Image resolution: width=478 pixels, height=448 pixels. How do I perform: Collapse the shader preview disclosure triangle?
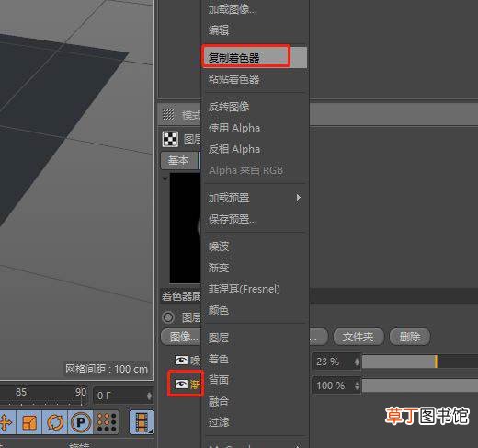[165, 178]
